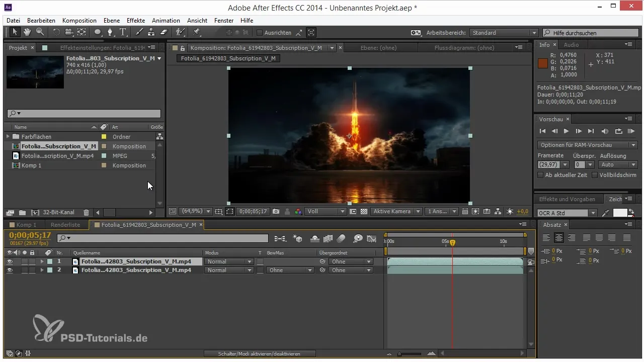Viewport: 644px width, 362px height.
Task: Check the 'Ab aktueller Zeit' option
Action: (x=541, y=175)
